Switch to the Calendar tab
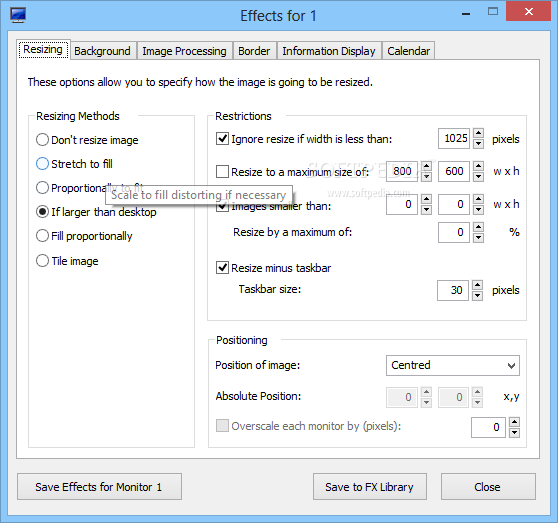The height and width of the screenshot is (523, 558). (409, 51)
